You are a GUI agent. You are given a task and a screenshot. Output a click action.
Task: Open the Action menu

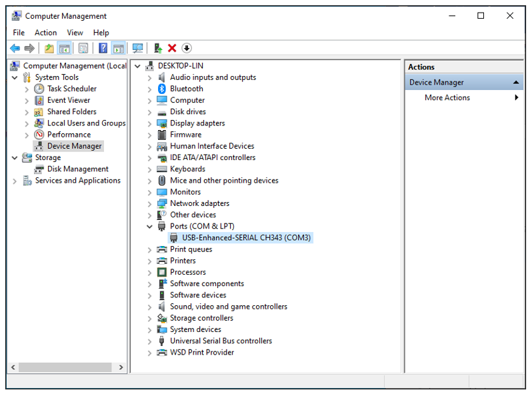(x=45, y=33)
